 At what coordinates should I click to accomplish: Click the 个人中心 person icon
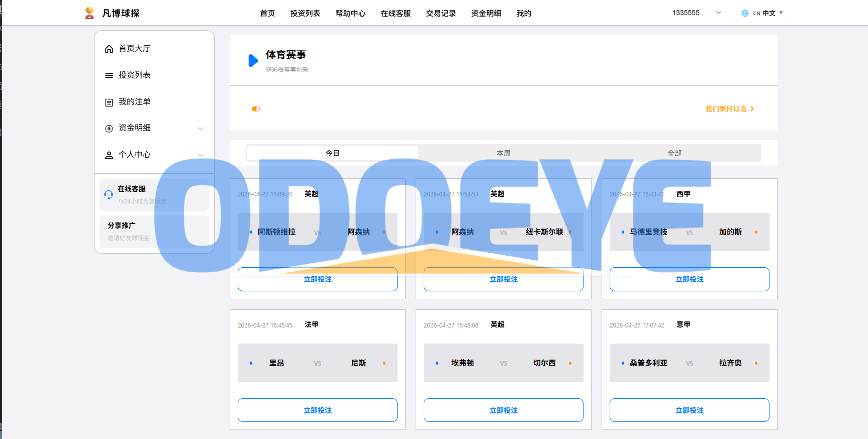pos(109,155)
